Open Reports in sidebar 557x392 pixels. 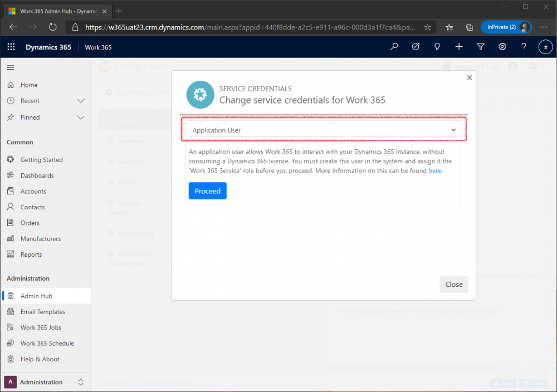tap(46, 254)
